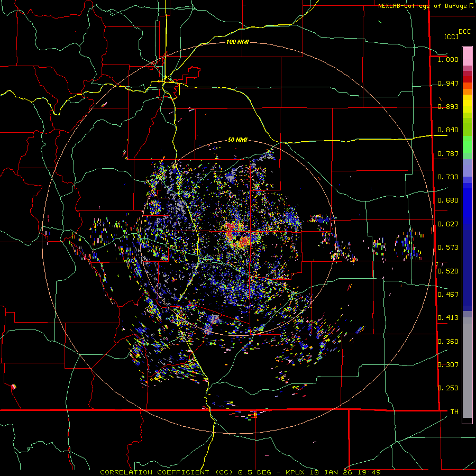Pick the pink color bar segment near 1.000
476x476 pixels.
(467, 57)
